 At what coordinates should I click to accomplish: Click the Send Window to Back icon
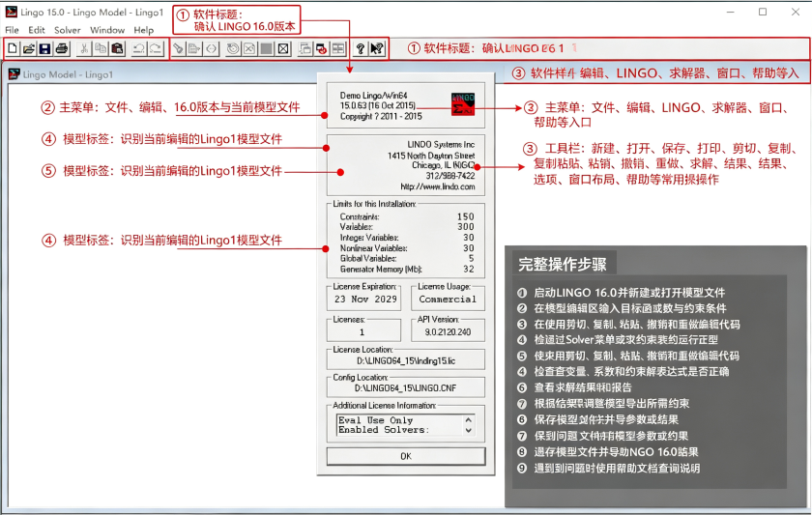[x=305, y=48]
